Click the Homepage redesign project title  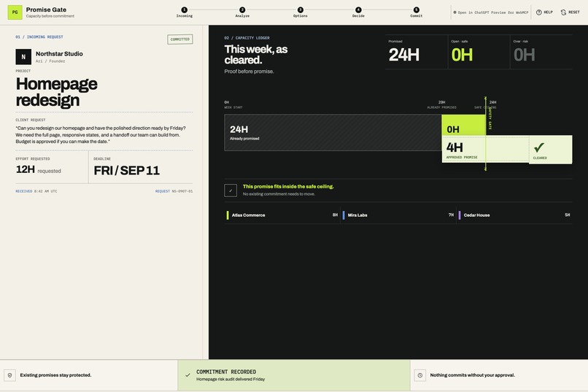coord(57,92)
